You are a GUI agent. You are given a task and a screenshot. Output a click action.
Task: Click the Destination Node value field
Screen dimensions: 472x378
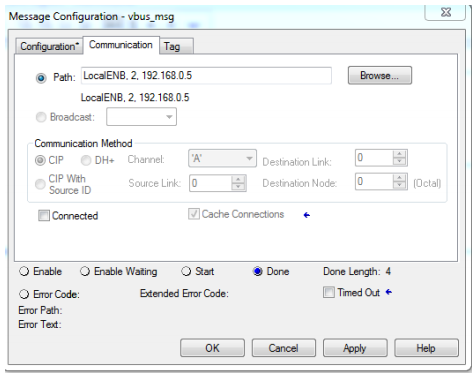374,181
